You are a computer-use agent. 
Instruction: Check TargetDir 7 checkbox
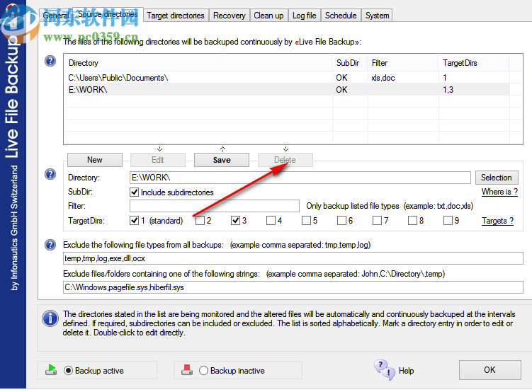tap(377, 221)
